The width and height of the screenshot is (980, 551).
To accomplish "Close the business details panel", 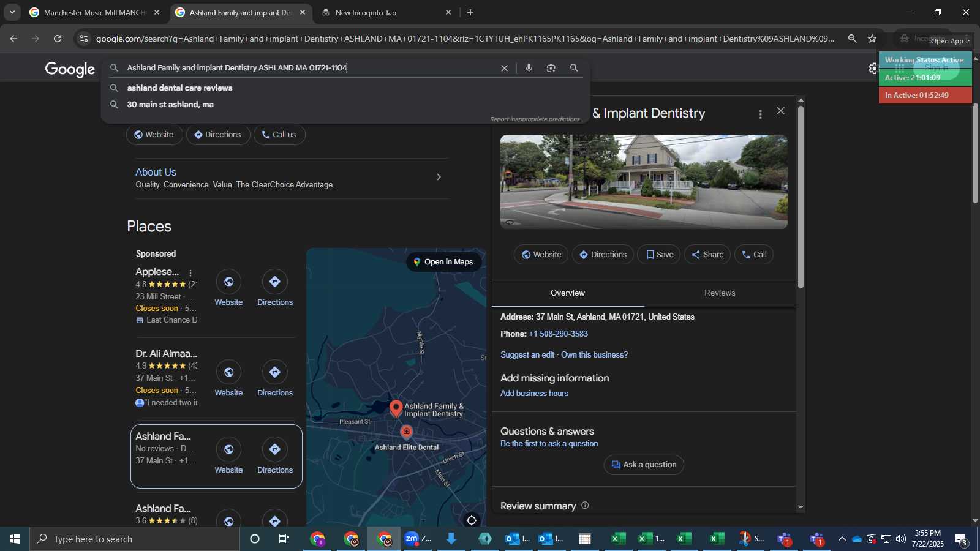I will [780, 111].
